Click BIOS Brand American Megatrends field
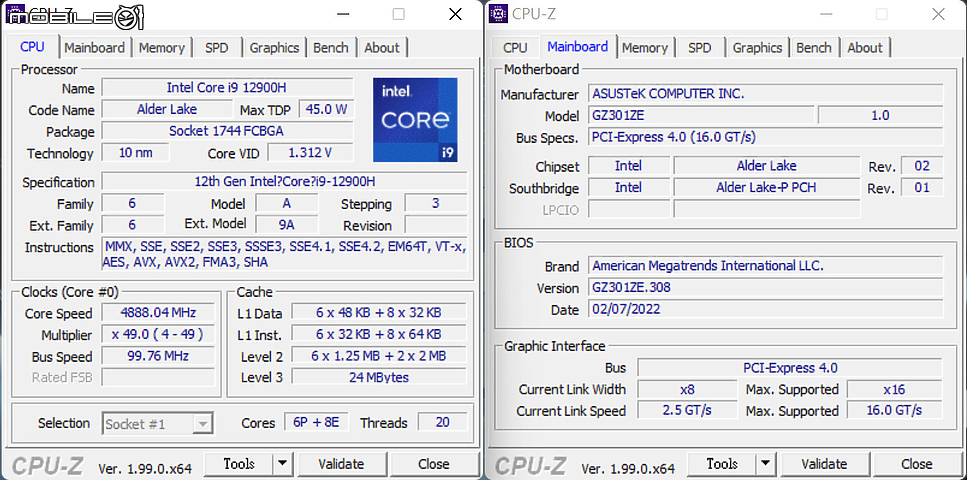 (x=765, y=266)
